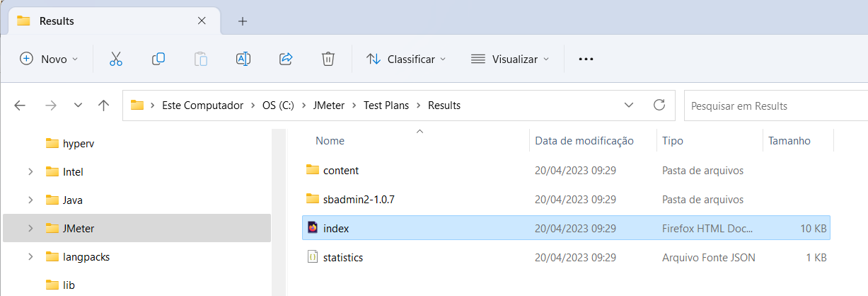Viewport: 868px width, 296px height.
Task: Expand the Intel folder in tree
Action: coord(30,171)
